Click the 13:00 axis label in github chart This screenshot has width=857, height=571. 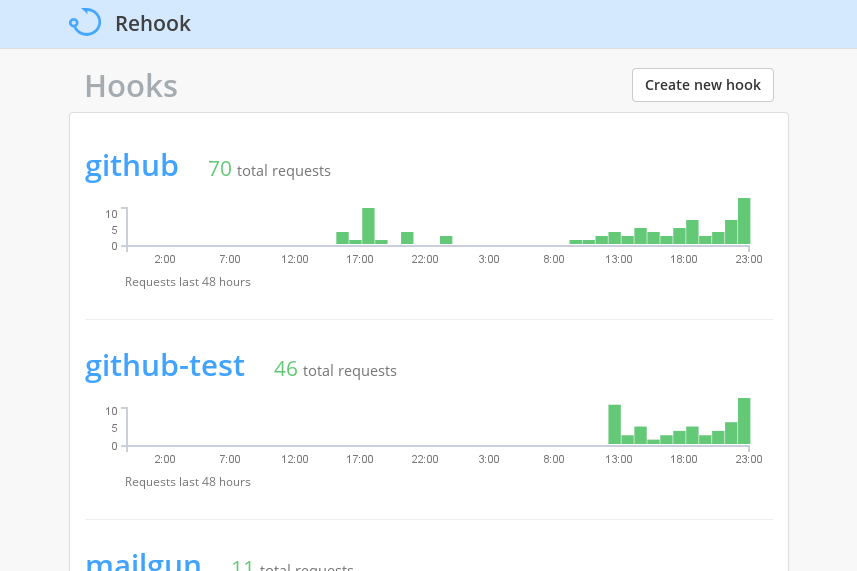(x=619, y=259)
